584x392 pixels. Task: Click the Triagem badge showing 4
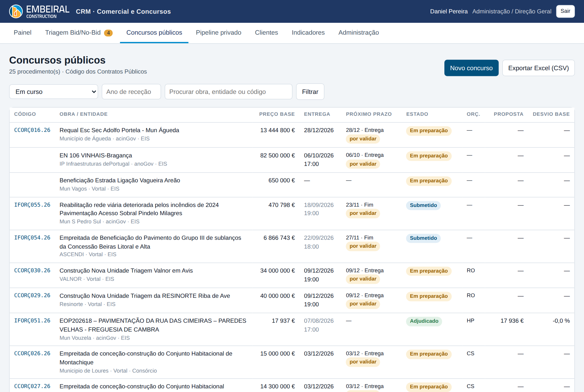tap(108, 33)
